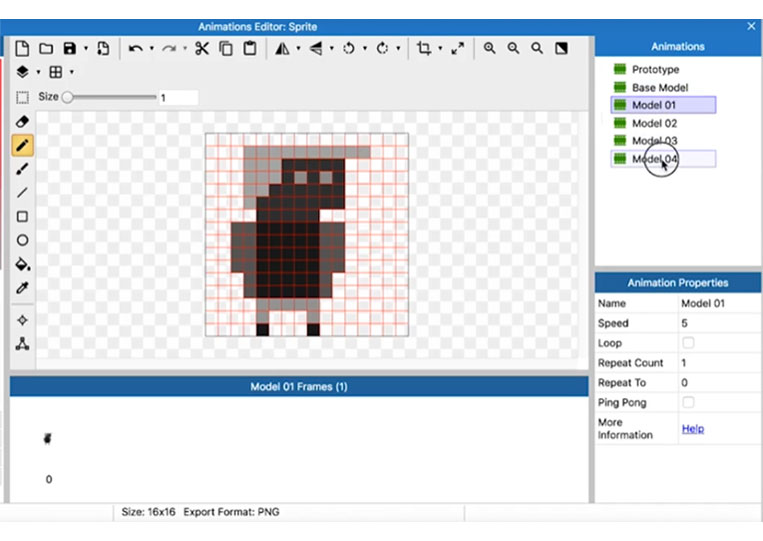Select the Model 04 animation

(663, 159)
